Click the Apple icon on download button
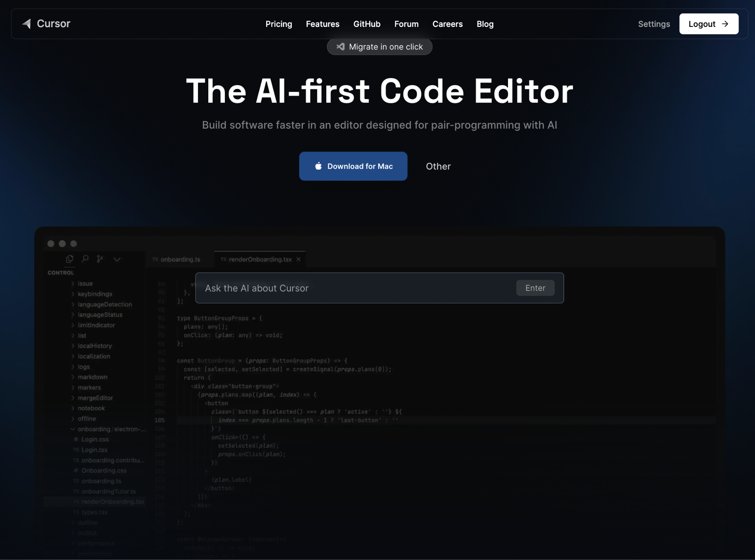755x560 pixels. [318, 166]
